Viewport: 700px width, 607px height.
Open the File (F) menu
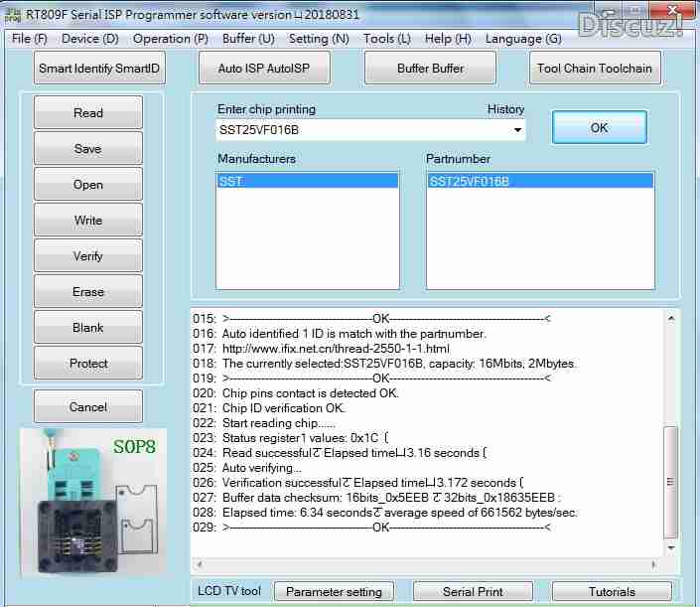(30, 39)
